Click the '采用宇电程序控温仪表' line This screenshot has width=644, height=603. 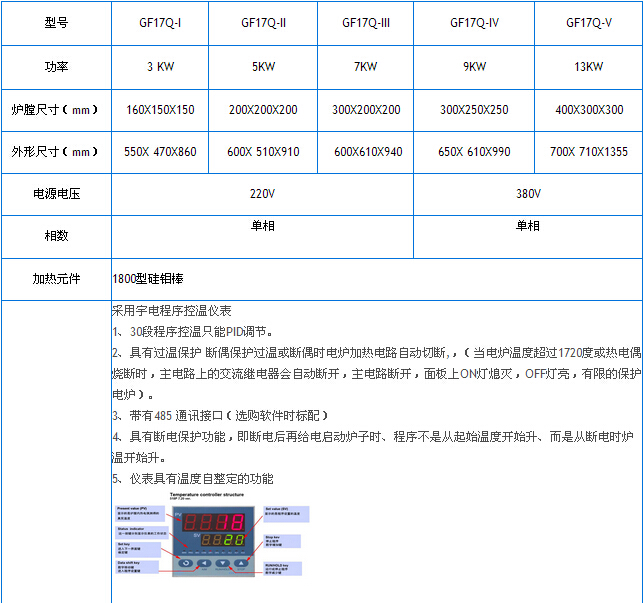172,311
